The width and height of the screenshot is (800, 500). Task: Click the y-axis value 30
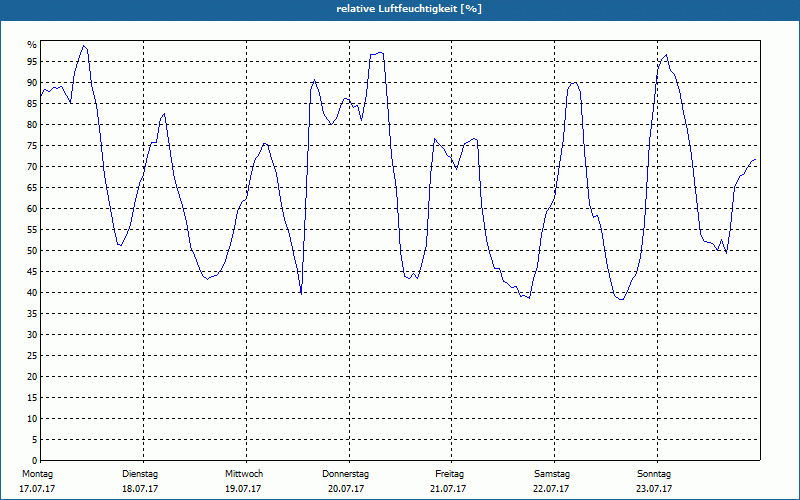(x=32, y=335)
